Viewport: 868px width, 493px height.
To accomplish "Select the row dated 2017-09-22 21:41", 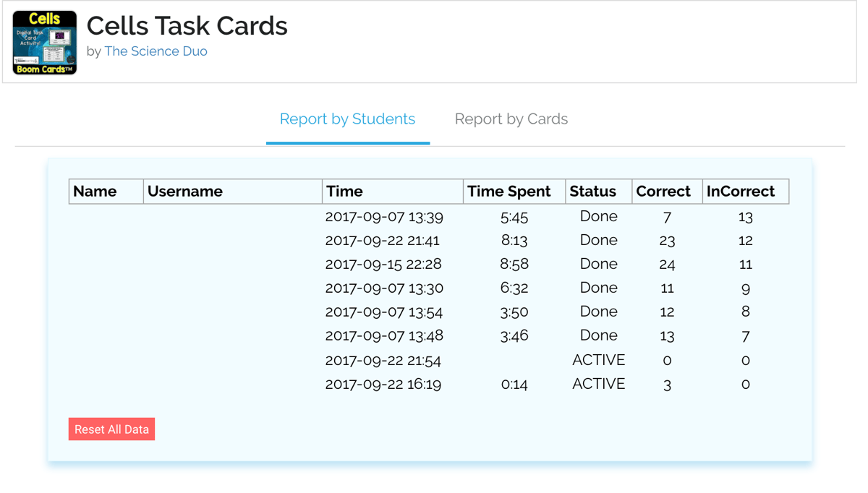I will (x=383, y=241).
